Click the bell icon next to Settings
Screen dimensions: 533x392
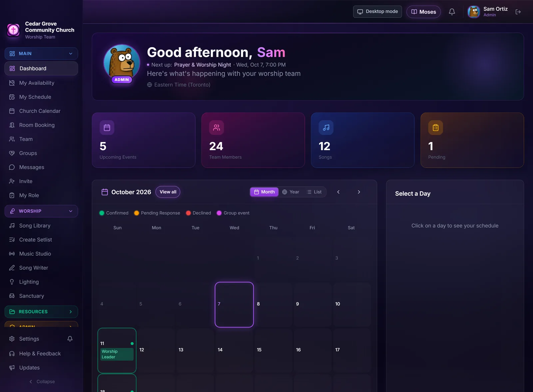(70, 339)
